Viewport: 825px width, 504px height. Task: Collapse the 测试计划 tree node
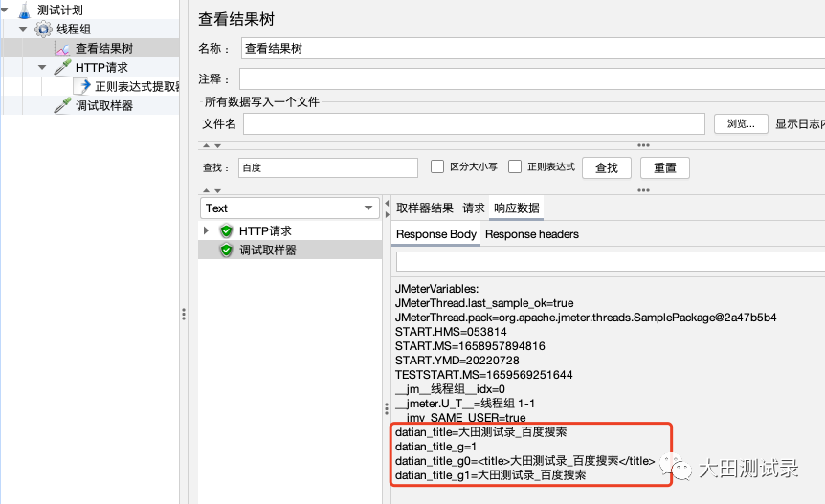click(5, 10)
